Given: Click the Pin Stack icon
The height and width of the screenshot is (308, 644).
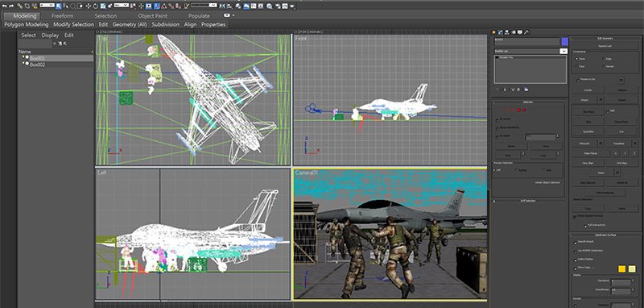Looking at the screenshot, I should pyautogui.click(x=497, y=89).
